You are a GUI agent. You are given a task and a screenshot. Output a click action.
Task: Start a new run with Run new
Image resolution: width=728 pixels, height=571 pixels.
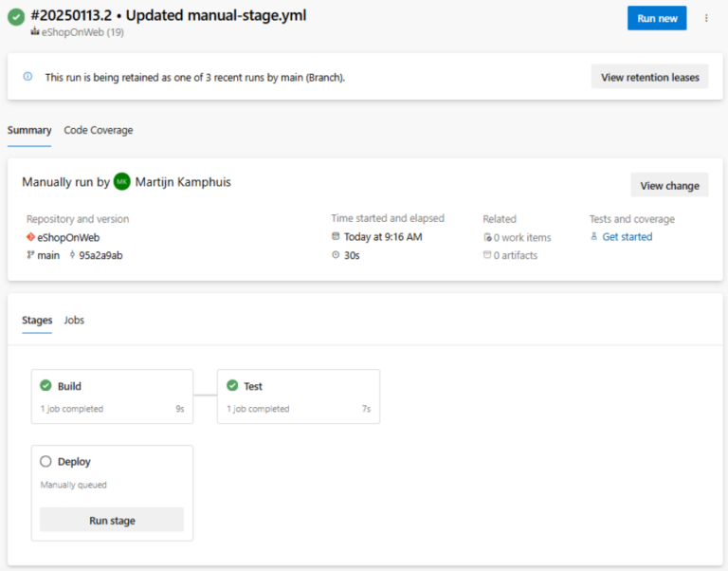[657, 18]
